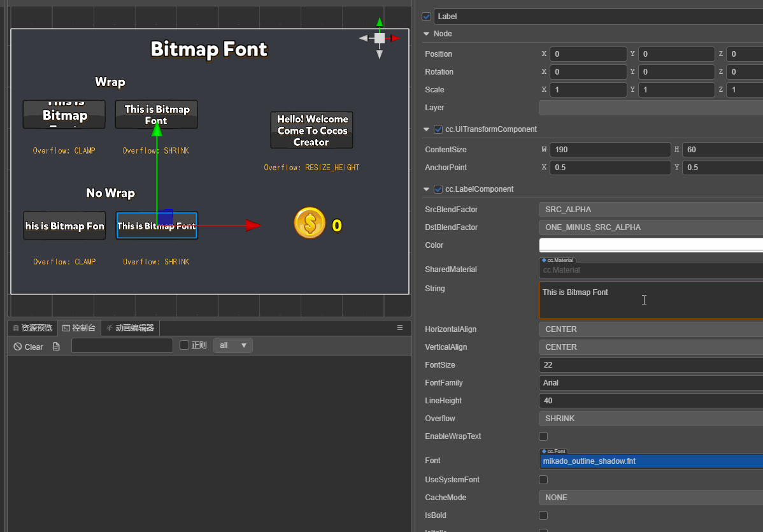The image size is (763, 532).
Task: Click the FontSize field
Action: click(x=651, y=365)
